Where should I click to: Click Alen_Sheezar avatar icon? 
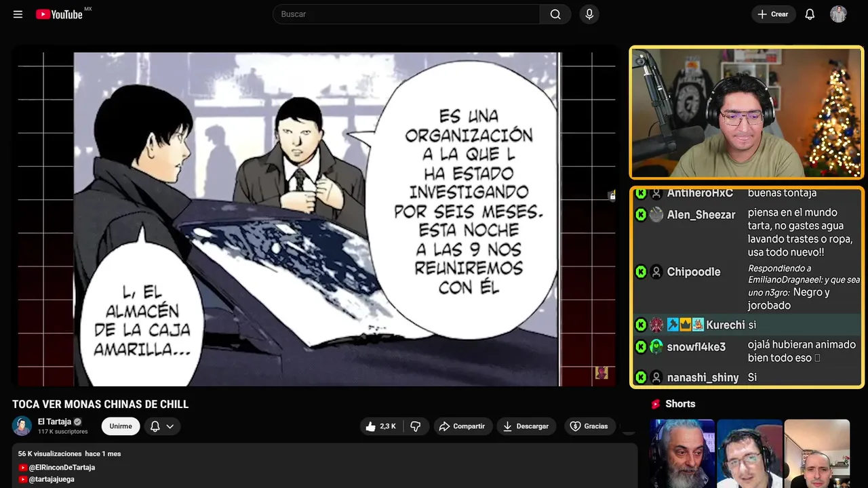coord(656,215)
